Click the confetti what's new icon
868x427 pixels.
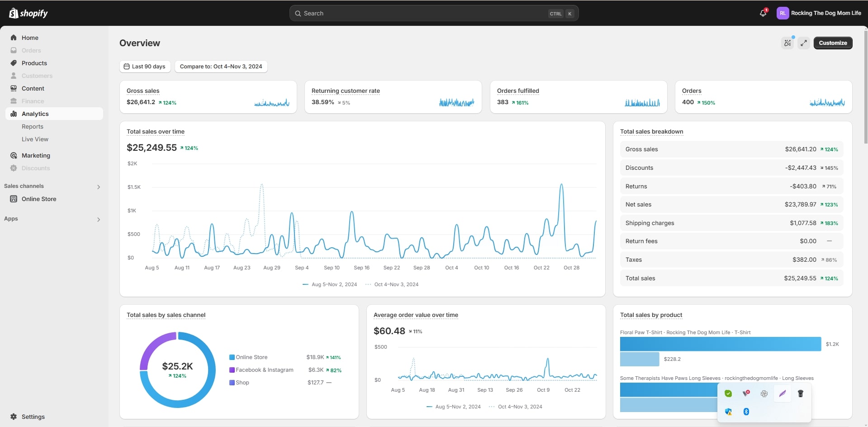(x=787, y=43)
